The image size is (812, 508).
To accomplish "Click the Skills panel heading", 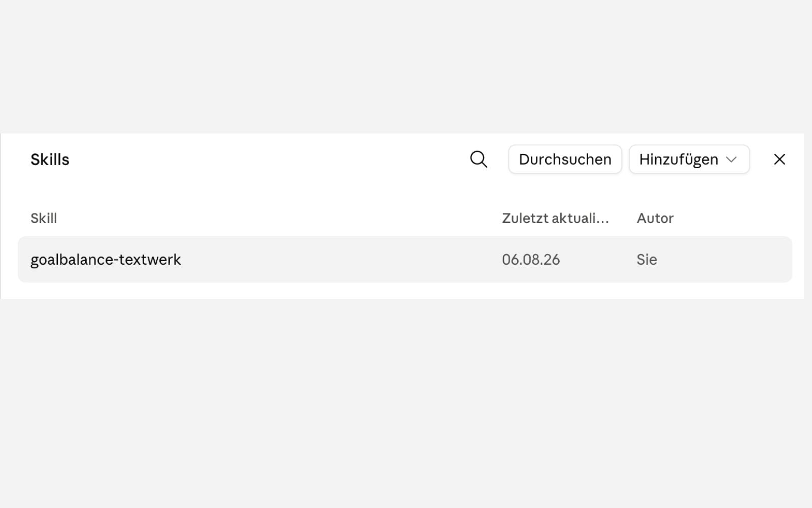I will coord(50,160).
